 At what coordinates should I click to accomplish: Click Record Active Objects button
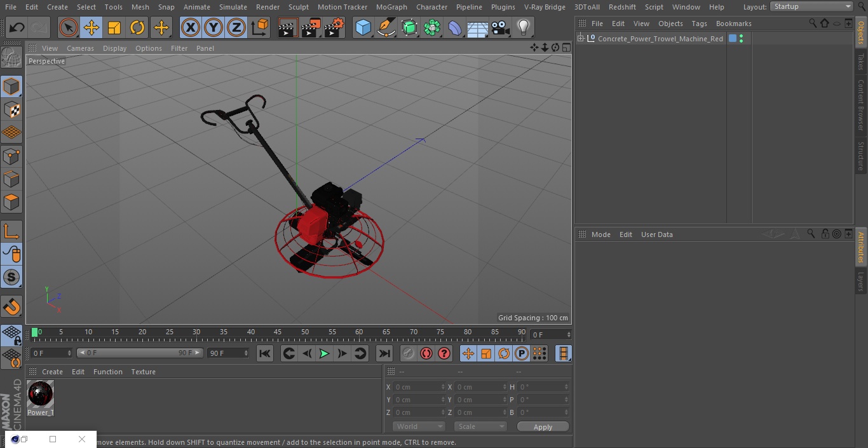(x=409, y=353)
